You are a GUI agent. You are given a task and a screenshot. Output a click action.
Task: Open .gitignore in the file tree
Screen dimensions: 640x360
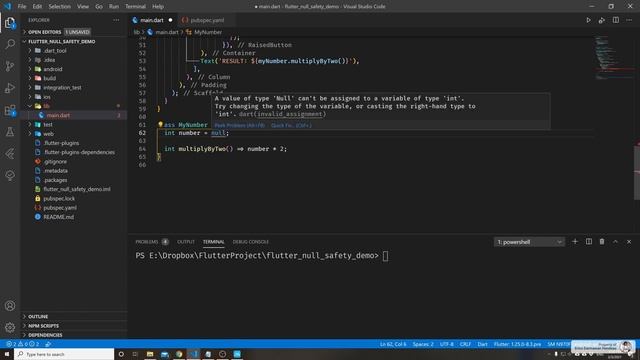coord(56,162)
